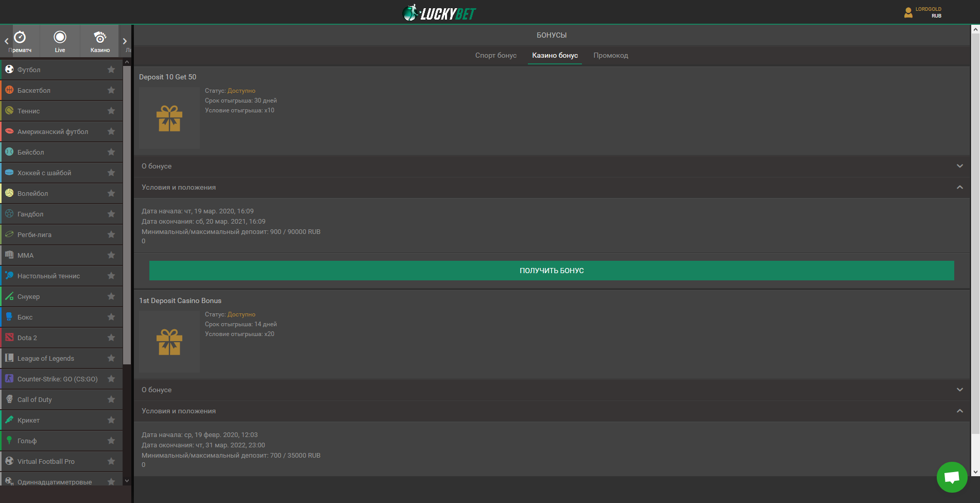Toggle favorite star for Теннис

point(111,111)
